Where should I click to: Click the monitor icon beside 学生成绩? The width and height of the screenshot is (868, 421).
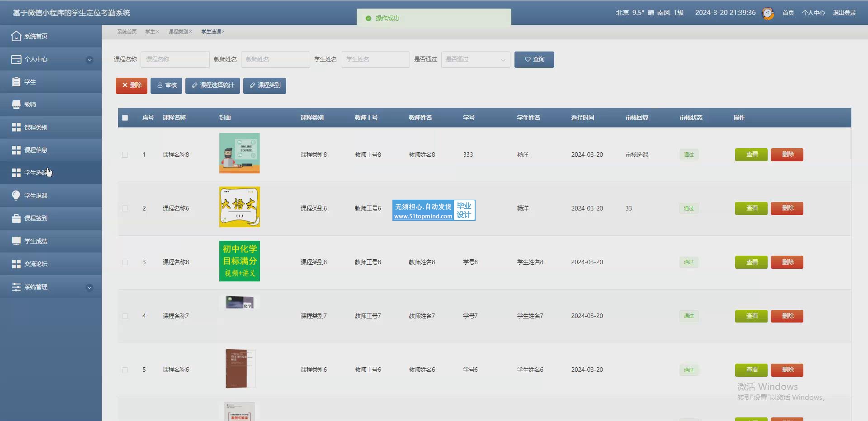click(16, 241)
